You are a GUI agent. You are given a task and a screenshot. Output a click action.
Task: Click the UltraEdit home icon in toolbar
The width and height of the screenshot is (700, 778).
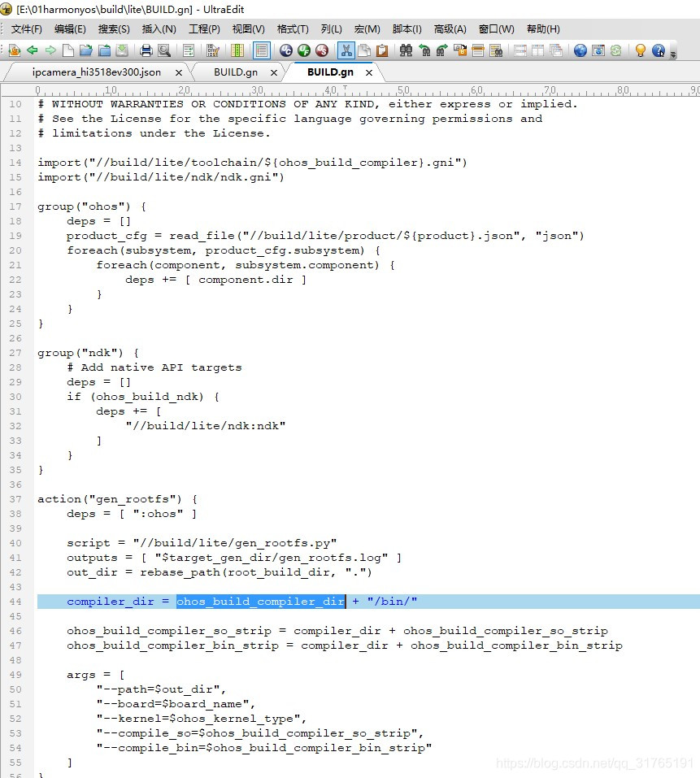click(15, 50)
